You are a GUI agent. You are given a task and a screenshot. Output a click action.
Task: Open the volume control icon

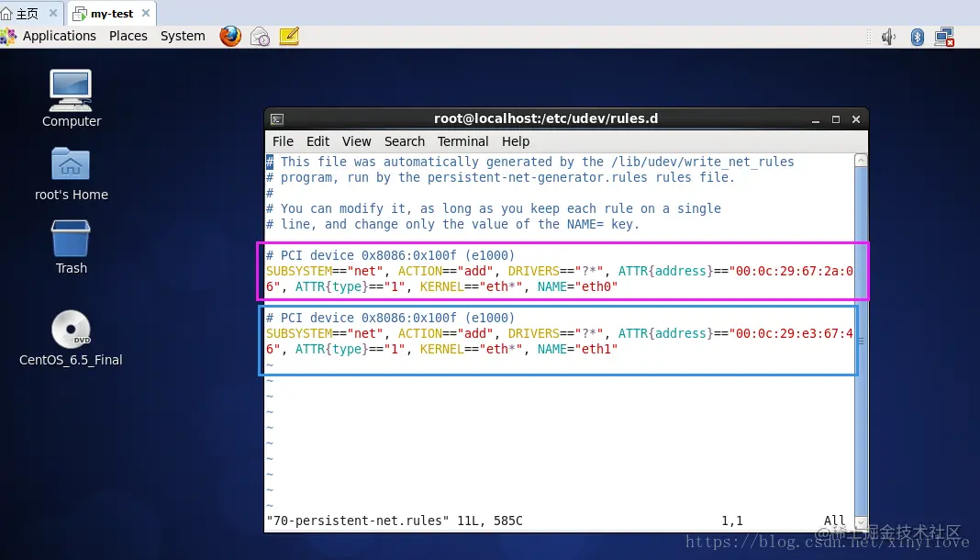(x=888, y=37)
